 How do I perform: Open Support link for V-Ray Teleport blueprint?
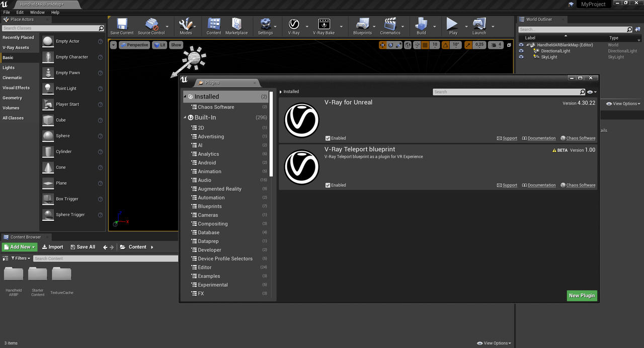507,185
